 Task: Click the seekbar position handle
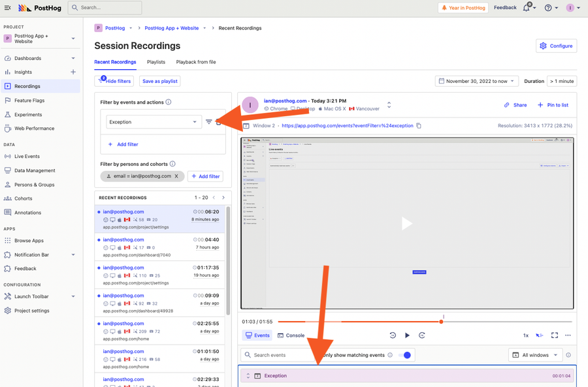coord(442,322)
